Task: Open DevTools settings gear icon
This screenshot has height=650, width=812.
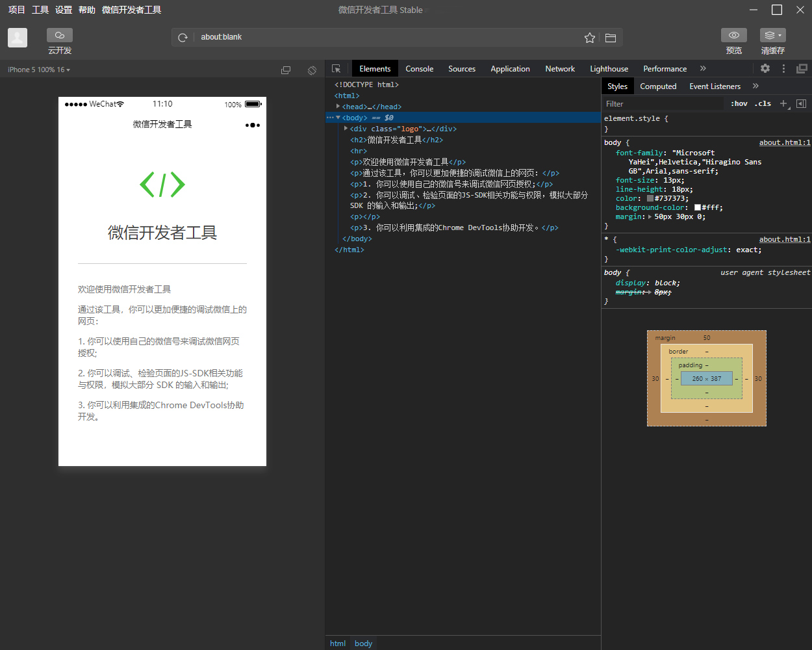Action: point(765,68)
